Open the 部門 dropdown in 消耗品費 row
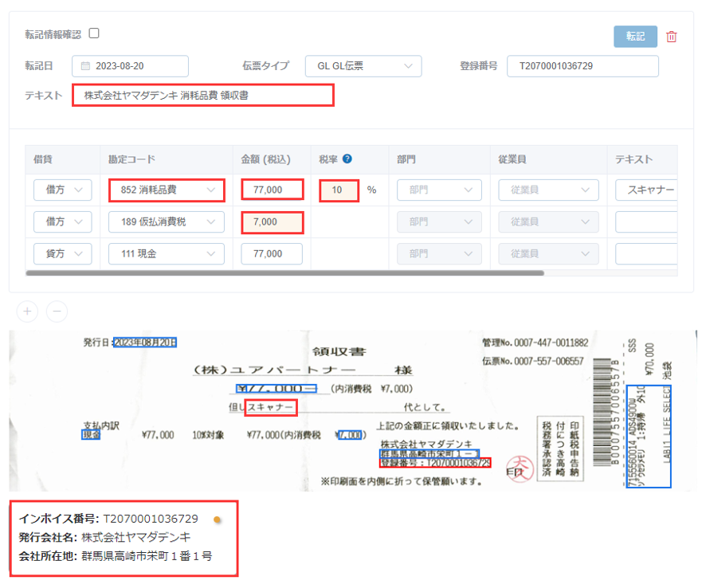Viewport: 702px width, 588px height. coord(439,190)
